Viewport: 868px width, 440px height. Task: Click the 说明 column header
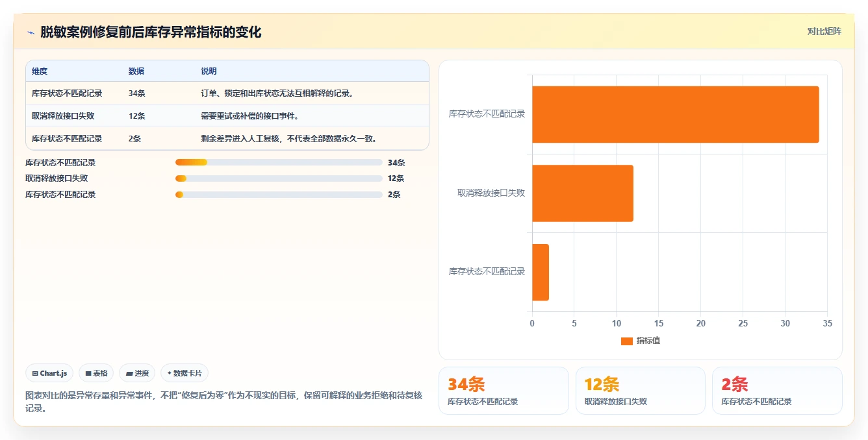[x=209, y=71]
